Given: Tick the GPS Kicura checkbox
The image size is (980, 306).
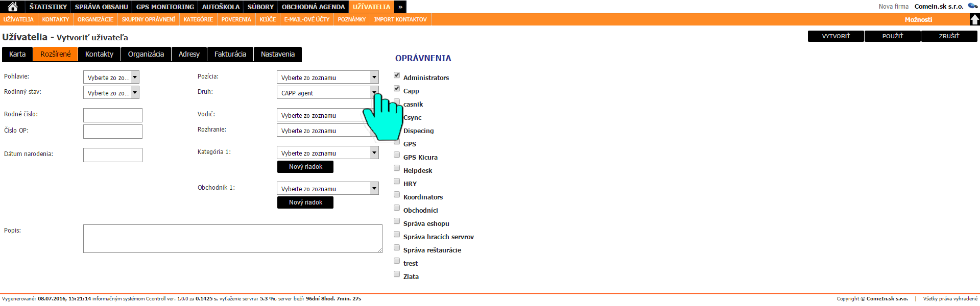Looking at the screenshot, I should tap(397, 155).
